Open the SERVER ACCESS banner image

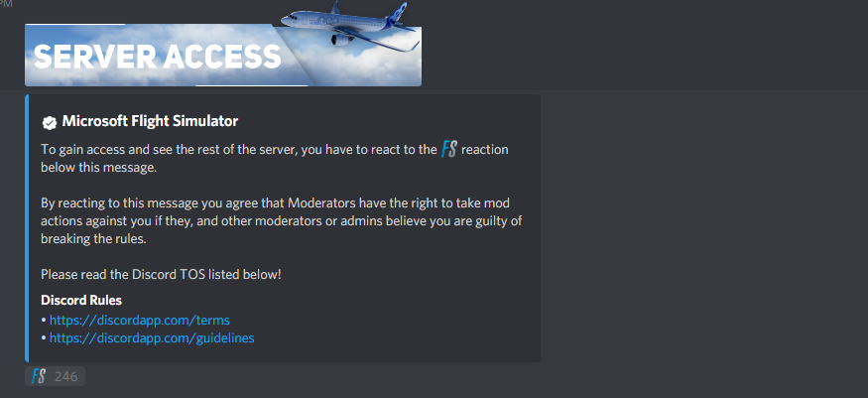click(x=223, y=55)
